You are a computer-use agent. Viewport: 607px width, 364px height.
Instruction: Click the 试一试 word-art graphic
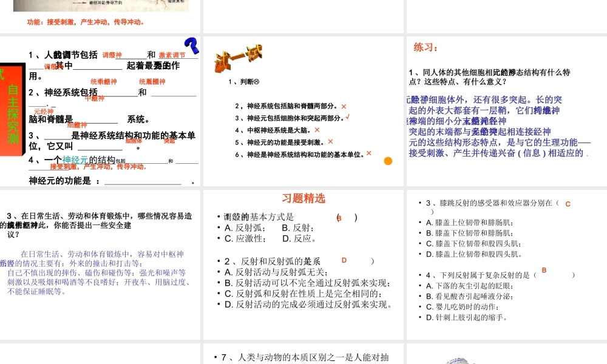[x=238, y=58]
